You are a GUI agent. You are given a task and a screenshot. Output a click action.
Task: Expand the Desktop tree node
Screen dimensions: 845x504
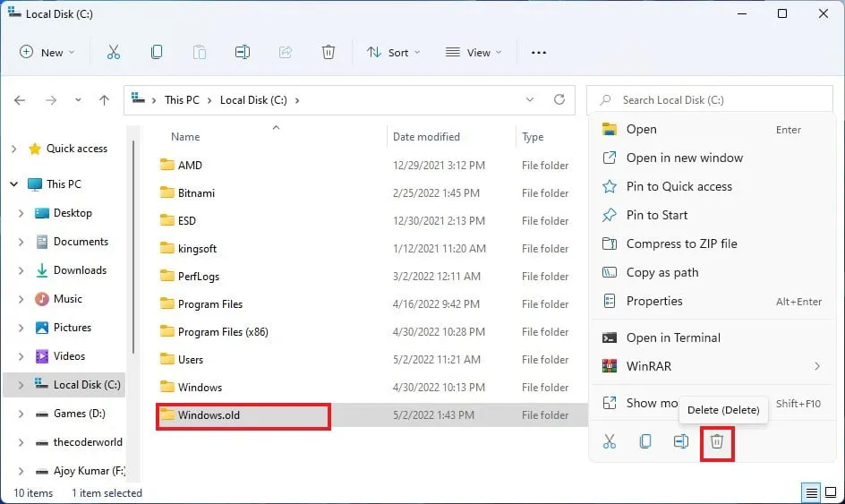pos(21,213)
